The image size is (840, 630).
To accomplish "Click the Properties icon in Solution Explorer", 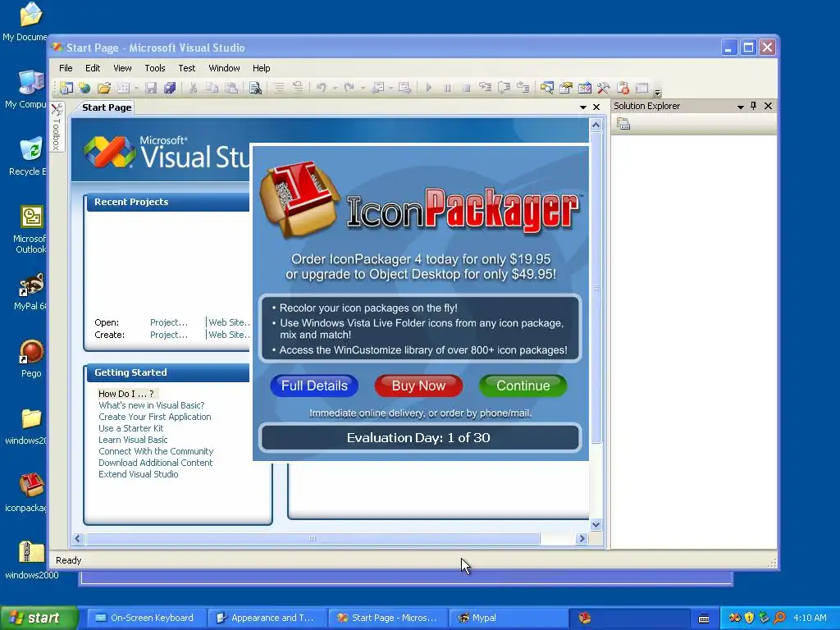I will [623, 125].
